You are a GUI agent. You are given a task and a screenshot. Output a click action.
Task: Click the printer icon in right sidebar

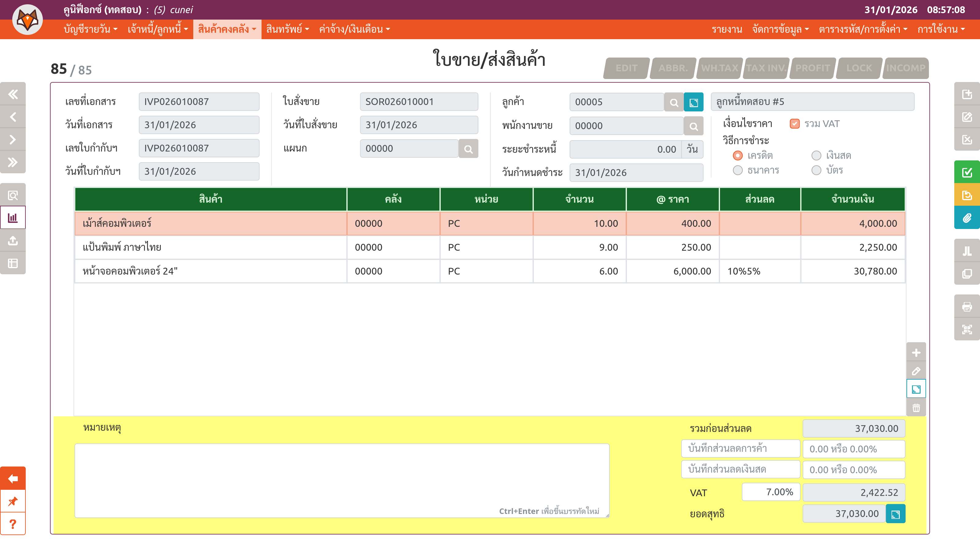967,306
